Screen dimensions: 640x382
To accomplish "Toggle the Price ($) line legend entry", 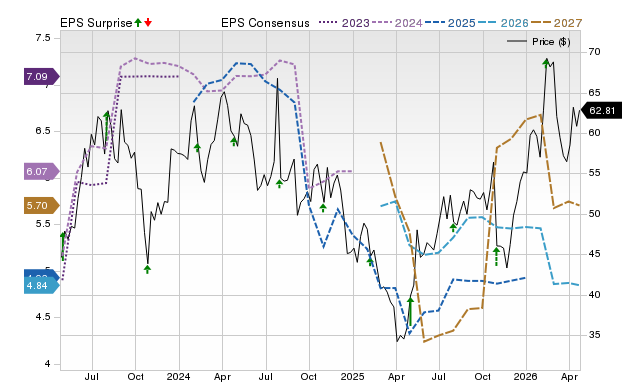I will tap(538, 42).
